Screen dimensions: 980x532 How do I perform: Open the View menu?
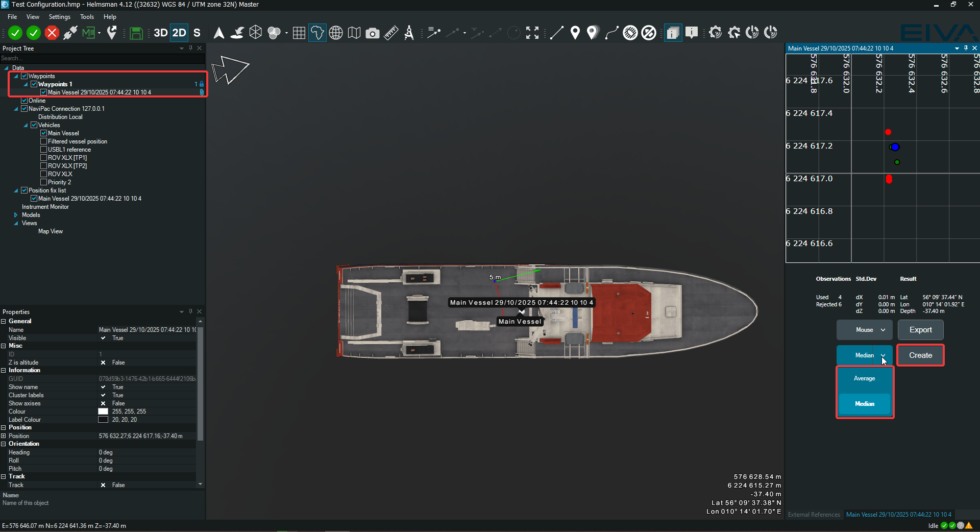[33, 17]
